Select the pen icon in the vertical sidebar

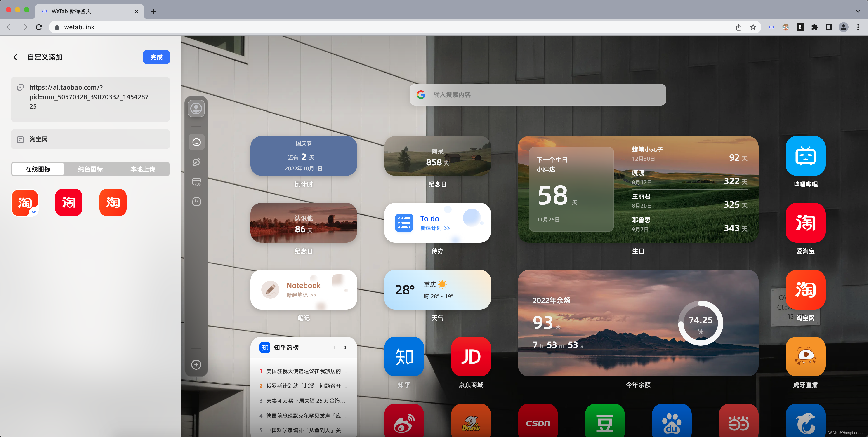coord(196,162)
